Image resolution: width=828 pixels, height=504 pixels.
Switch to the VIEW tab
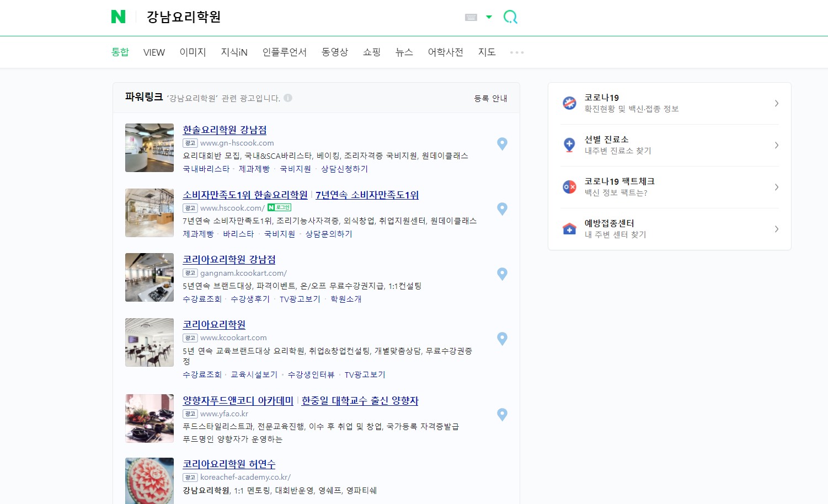pyautogui.click(x=154, y=52)
